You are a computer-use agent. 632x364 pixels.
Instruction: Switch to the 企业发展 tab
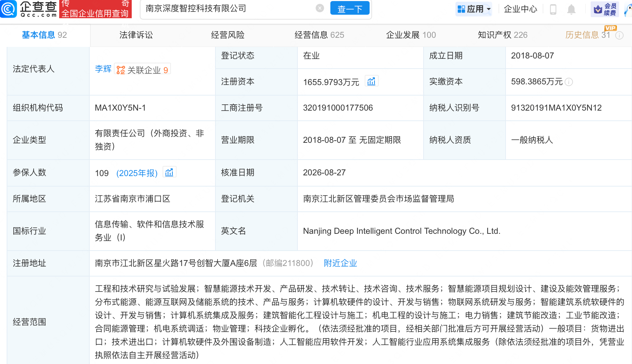411,35
